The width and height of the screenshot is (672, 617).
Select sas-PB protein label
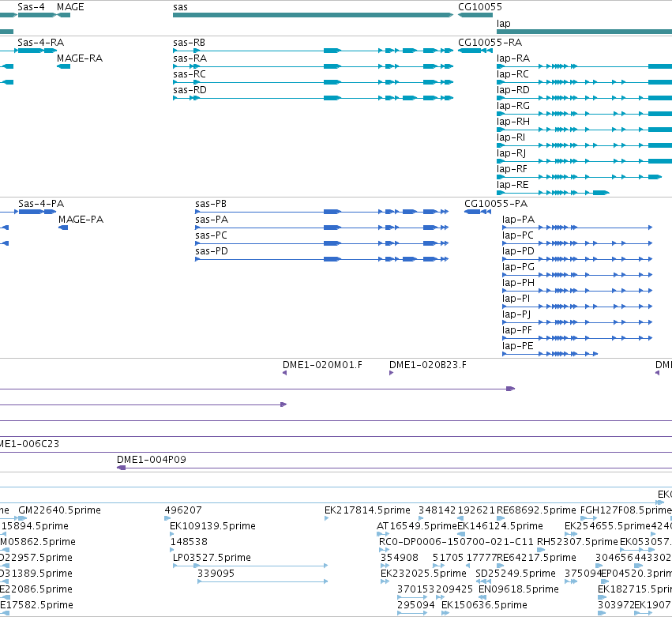pyautogui.click(x=211, y=204)
